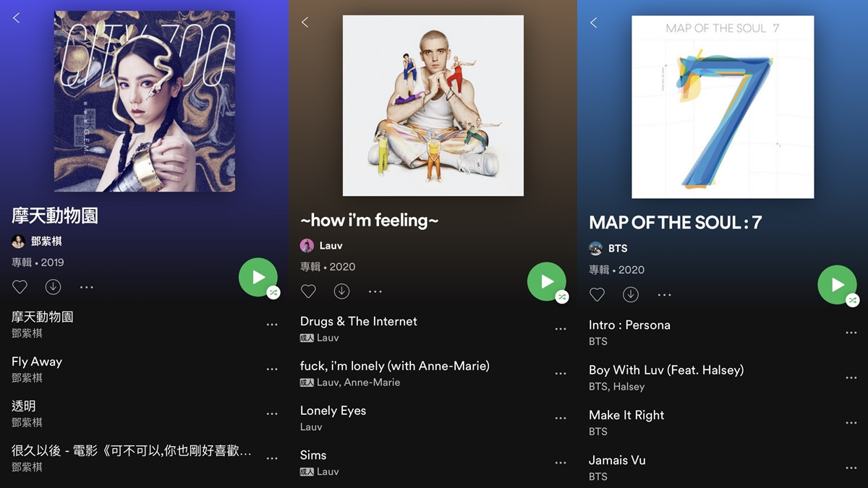This screenshot has width=868, height=488.
Task: Download the MAP OF THE SOUL : 7 album
Action: [631, 294]
